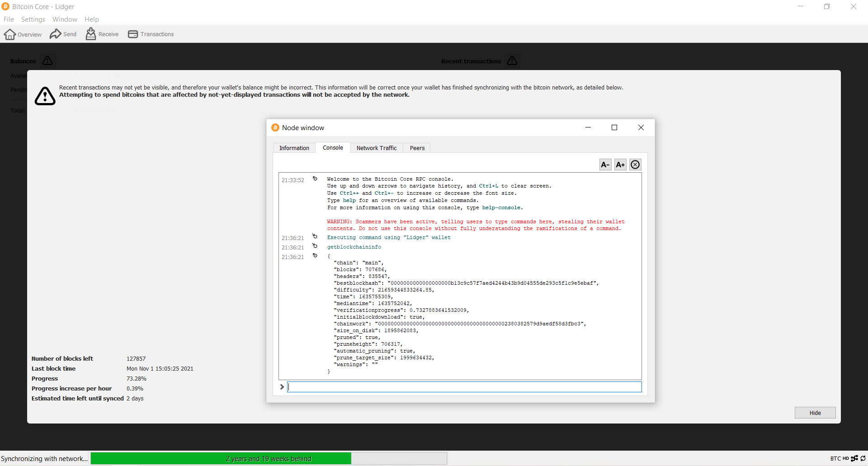Click the icon beside getblockchaininfo command
Image resolution: width=868 pixels, height=466 pixels.
(315, 246)
